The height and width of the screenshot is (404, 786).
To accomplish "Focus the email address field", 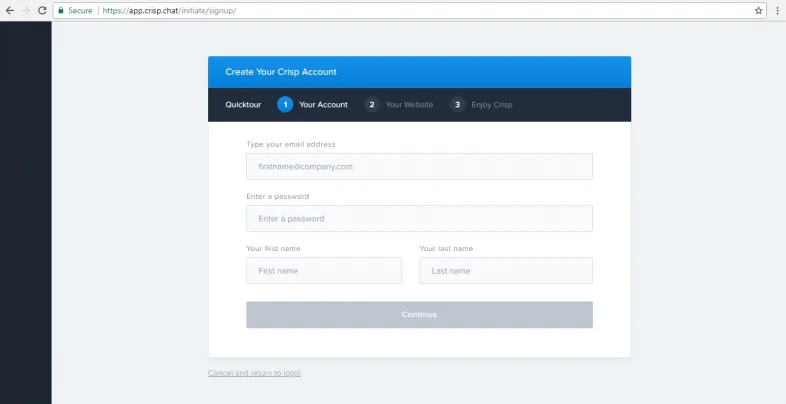I will click(420, 166).
